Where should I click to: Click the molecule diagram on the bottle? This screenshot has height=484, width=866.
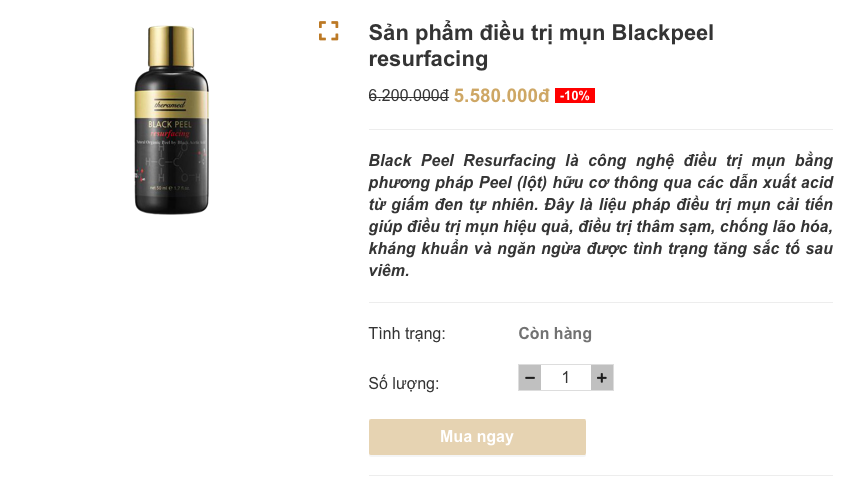[x=171, y=164]
